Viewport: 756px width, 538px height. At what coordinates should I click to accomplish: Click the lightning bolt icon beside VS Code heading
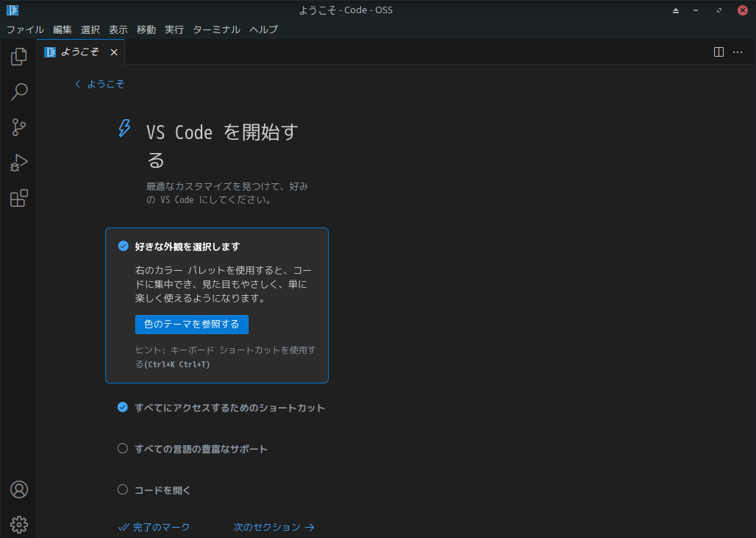124,128
